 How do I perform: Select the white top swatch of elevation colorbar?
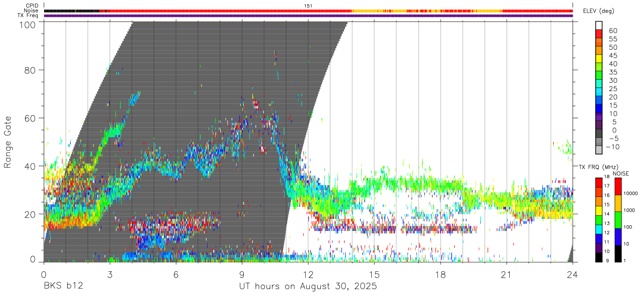[599, 25]
